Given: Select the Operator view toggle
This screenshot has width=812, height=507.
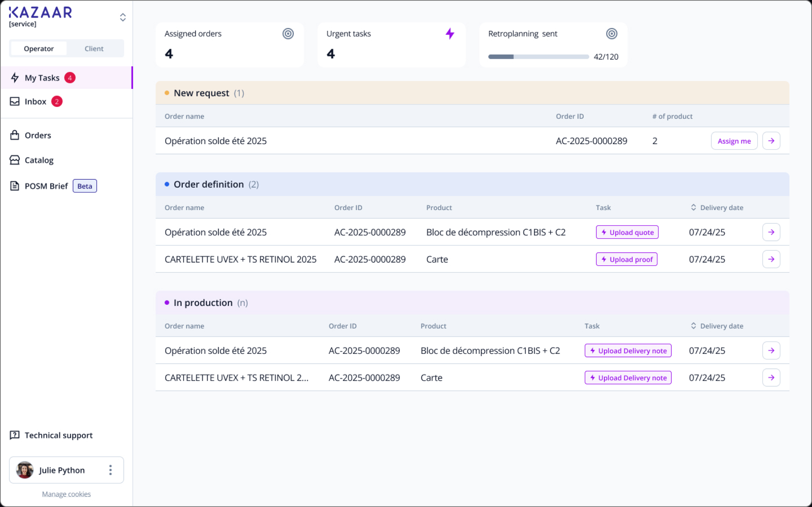Looking at the screenshot, I should pyautogui.click(x=39, y=49).
